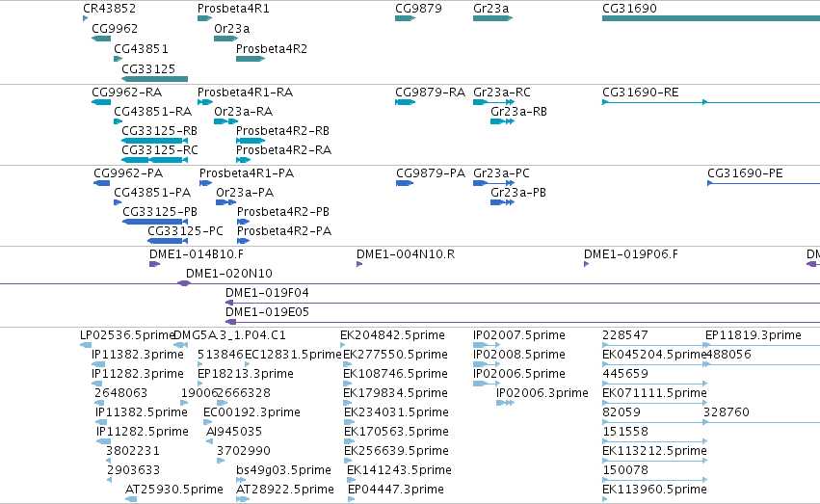Open the Prosbeta4R2 gene feature
This screenshot has height=504, width=820.
point(251,59)
